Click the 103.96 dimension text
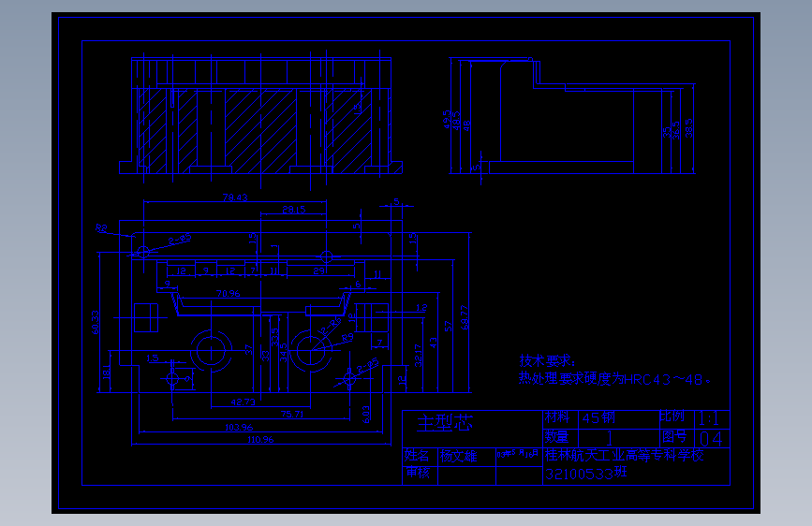The width and height of the screenshot is (812, 526). (239, 427)
